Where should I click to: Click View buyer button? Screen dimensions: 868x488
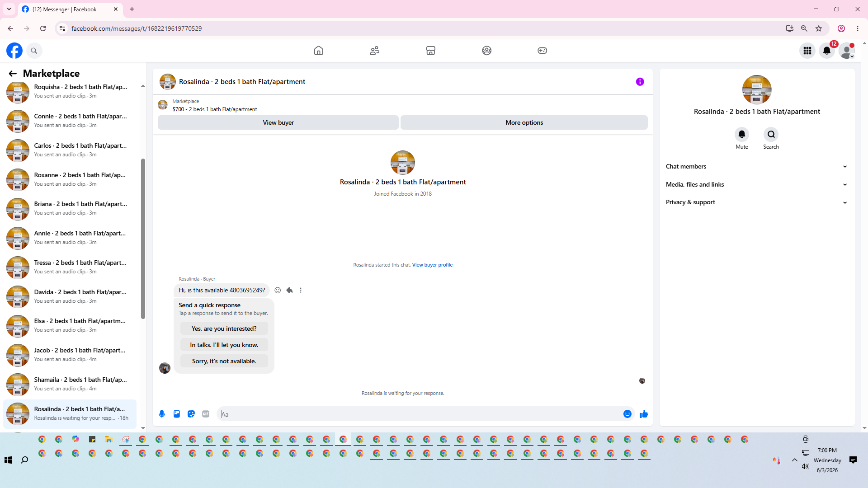pos(278,122)
